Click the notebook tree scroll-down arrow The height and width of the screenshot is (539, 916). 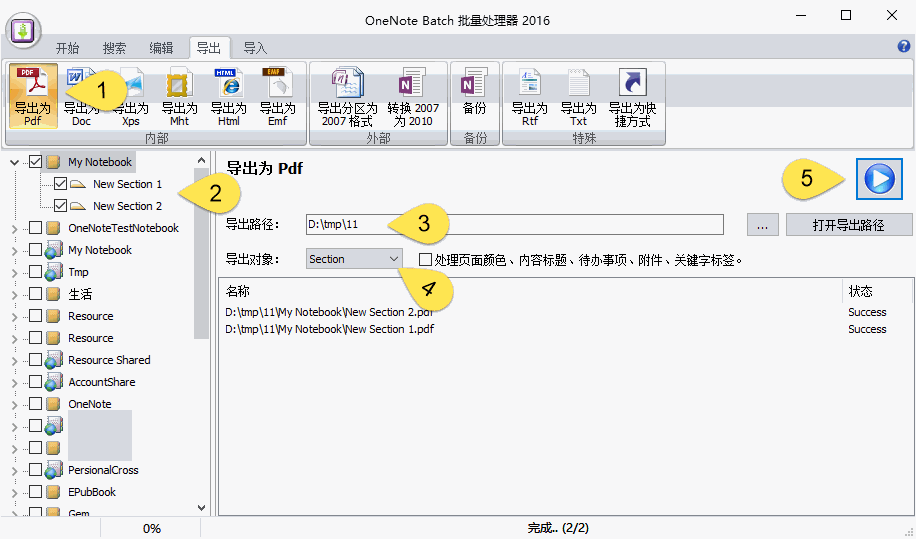202,507
